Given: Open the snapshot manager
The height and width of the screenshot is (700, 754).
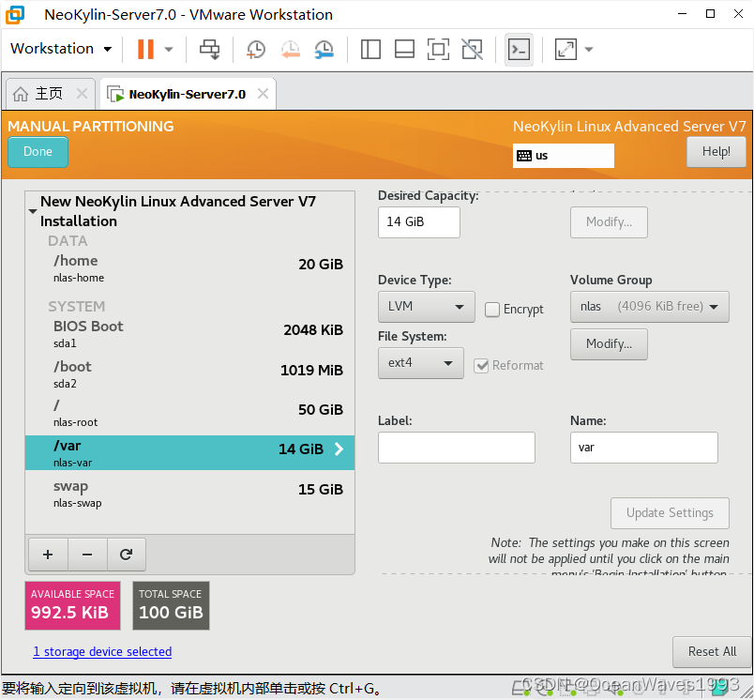Looking at the screenshot, I should [324, 49].
